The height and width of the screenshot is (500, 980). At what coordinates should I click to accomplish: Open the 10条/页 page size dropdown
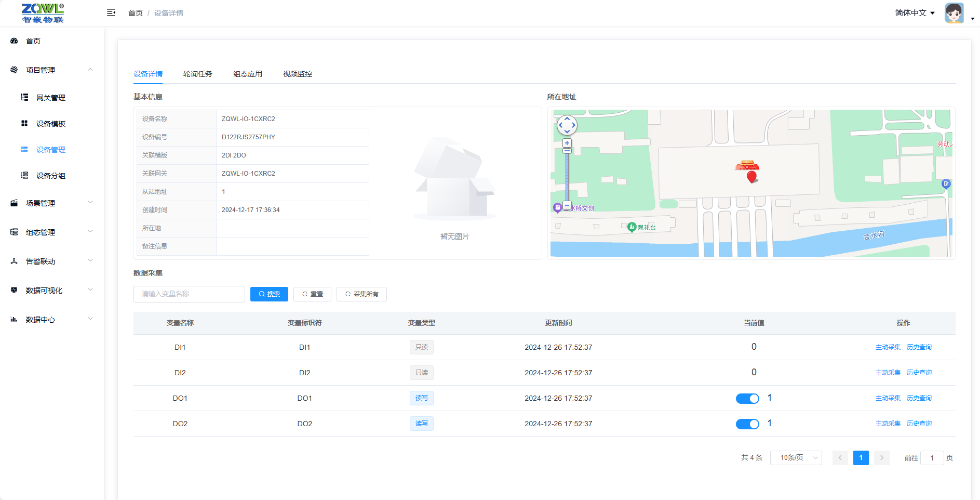pos(796,458)
